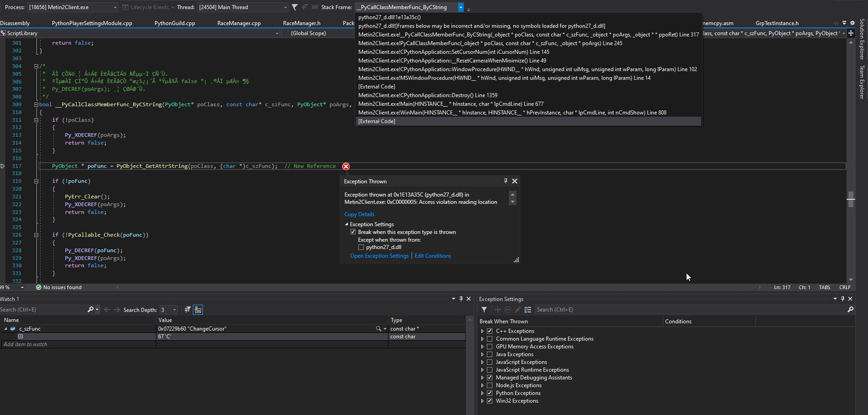Click the Edit Conditions link
The width and height of the screenshot is (868, 415).
(x=433, y=256)
